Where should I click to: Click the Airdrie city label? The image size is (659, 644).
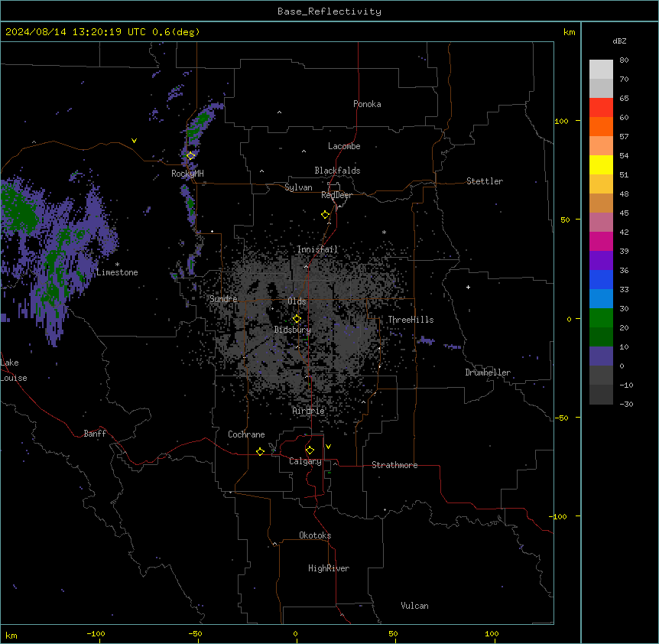click(309, 411)
